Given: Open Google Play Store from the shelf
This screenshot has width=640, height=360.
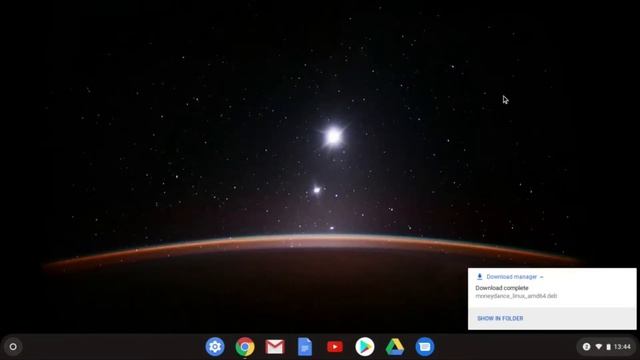Looking at the screenshot, I should click(364, 347).
